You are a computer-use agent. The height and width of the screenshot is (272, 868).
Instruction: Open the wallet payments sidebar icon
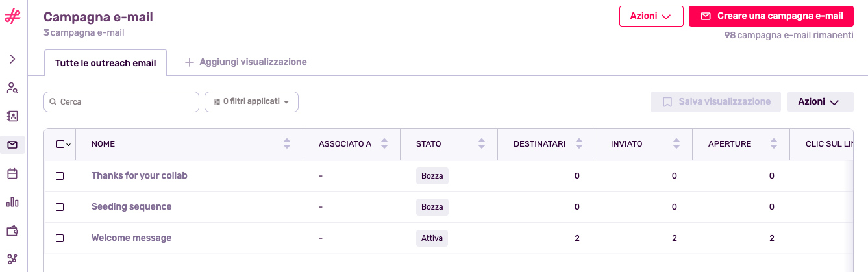(x=12, y=230)
